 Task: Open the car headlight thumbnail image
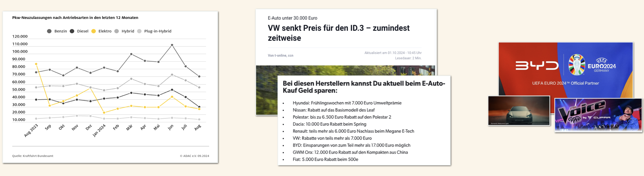pyautogui.click(x=519, y=111)
